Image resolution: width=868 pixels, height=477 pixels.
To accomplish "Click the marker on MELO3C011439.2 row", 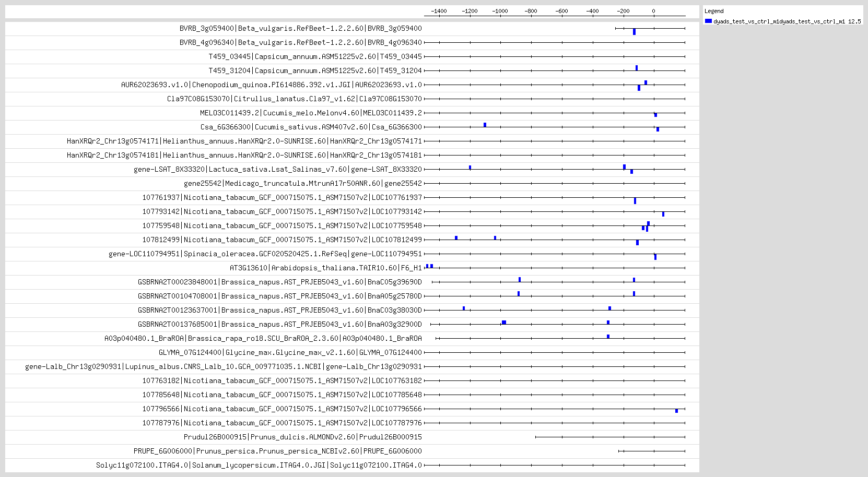I will pos(655,115).
